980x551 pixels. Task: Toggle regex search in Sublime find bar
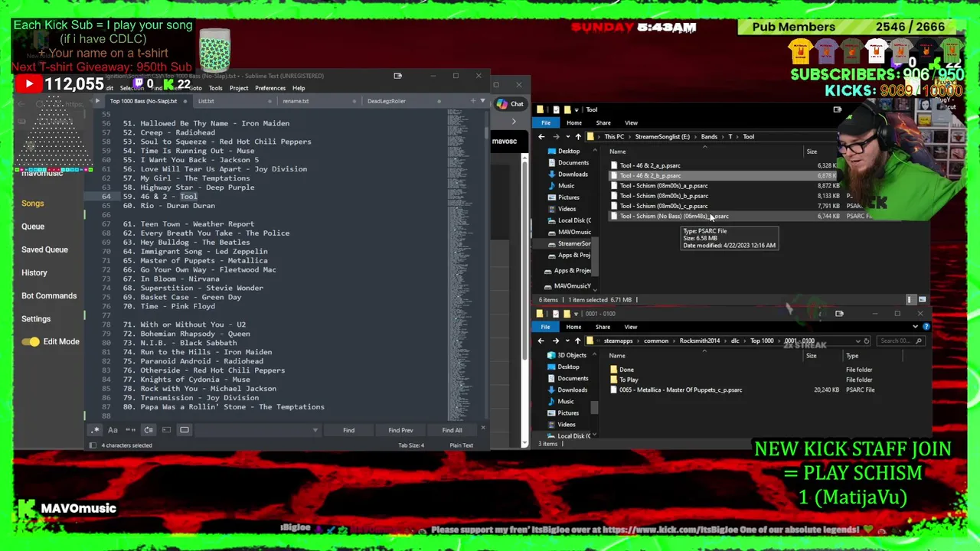[95, 430]
